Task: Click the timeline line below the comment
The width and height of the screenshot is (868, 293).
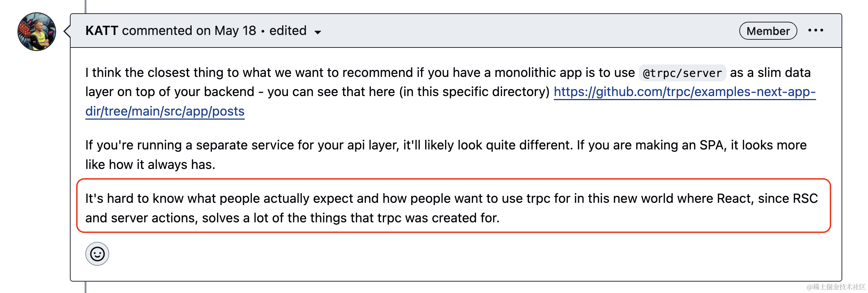Action: click(x=85, y=287)
